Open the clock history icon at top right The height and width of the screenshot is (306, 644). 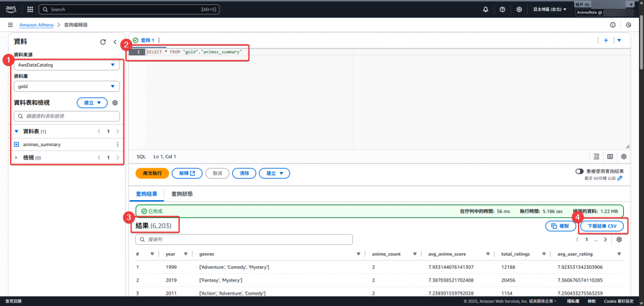[628, 25]
